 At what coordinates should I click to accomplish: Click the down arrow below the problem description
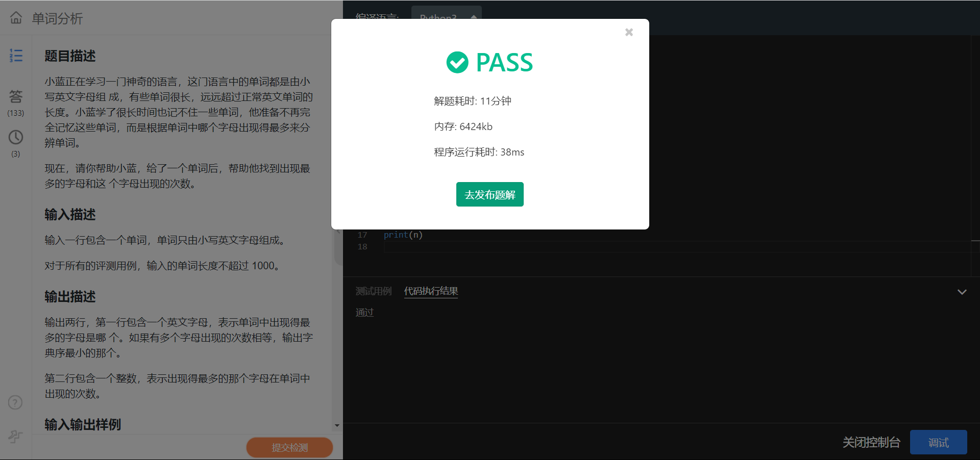[x=336, y=426]
